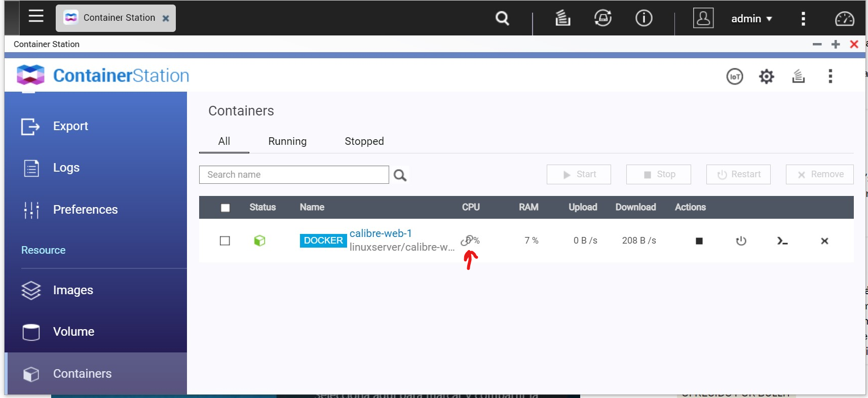Switch to the Running tab
Viewport: 868px width, 398px height.
point(287,141)
